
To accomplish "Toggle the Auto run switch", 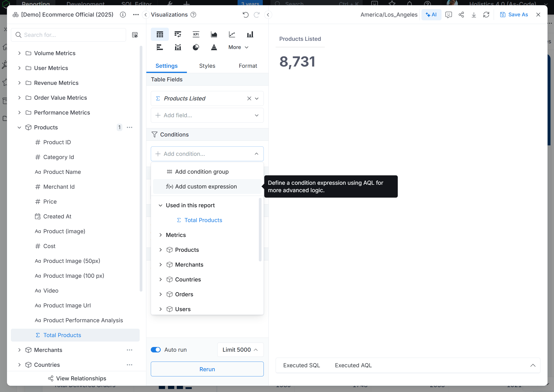I will pyautogui.click(x=156, y=350).
